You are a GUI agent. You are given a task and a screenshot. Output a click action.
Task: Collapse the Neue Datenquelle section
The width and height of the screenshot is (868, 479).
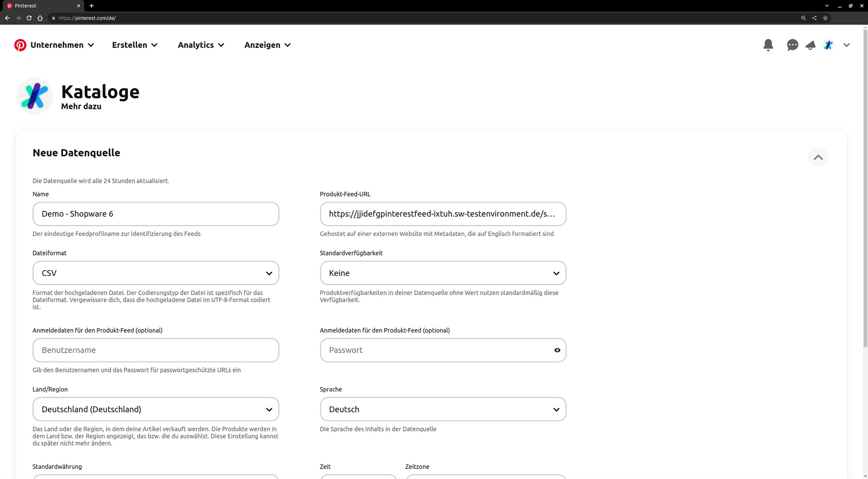tap(818, 157)
